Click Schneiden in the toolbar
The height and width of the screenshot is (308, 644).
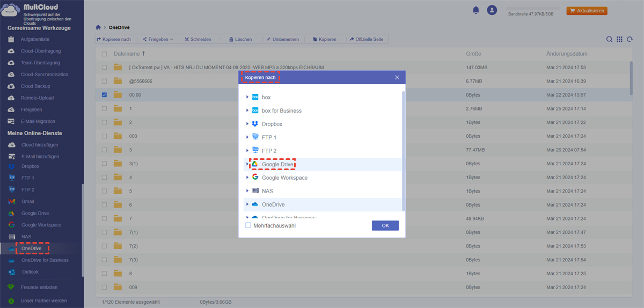pos(197,39)
